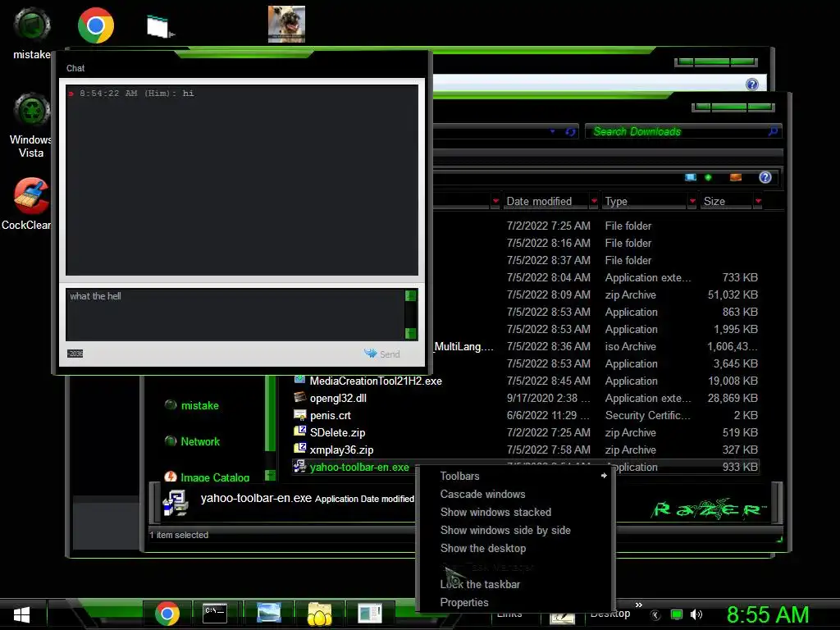
Task: Click the iso Archive type cell
Action: [631, 347]
